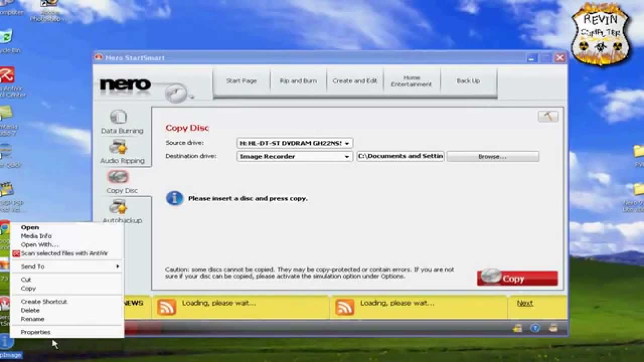
Task: Open the Create and Edit tab
Action: (x=355, y=81)
